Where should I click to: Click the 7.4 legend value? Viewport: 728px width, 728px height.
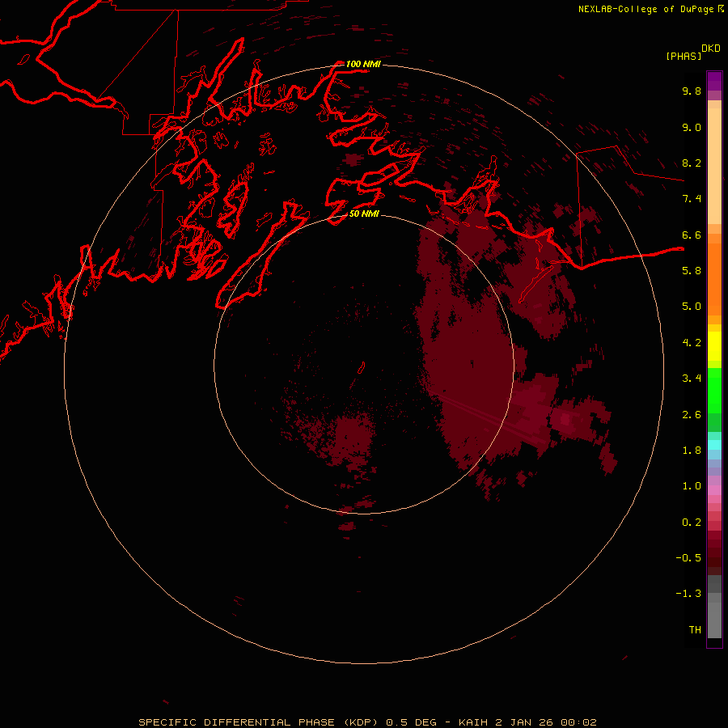tap(692, 199)
